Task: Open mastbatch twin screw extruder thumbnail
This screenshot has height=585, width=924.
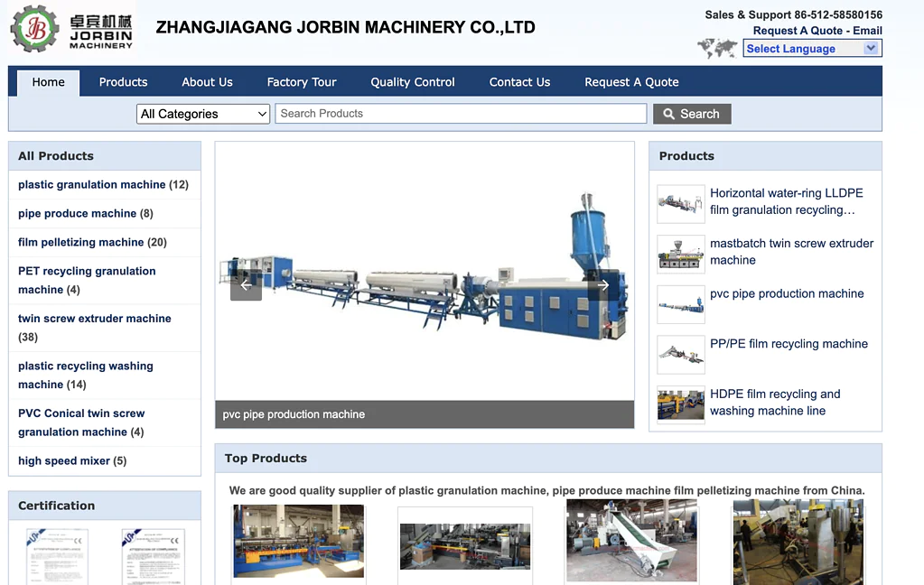Action: pyautogui.click(x=680, y=253)
